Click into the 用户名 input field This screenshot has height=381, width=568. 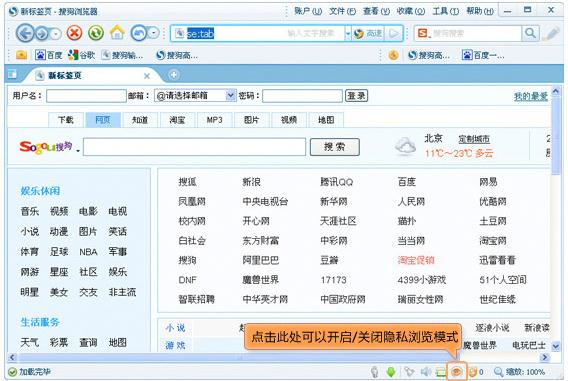(x=86, y=96)
